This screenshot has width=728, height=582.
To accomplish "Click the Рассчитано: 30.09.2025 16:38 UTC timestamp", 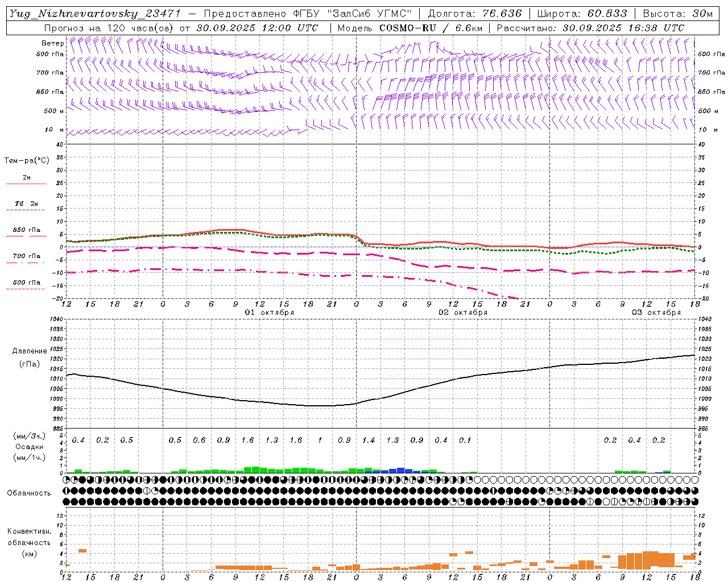I will pos(590,28).
